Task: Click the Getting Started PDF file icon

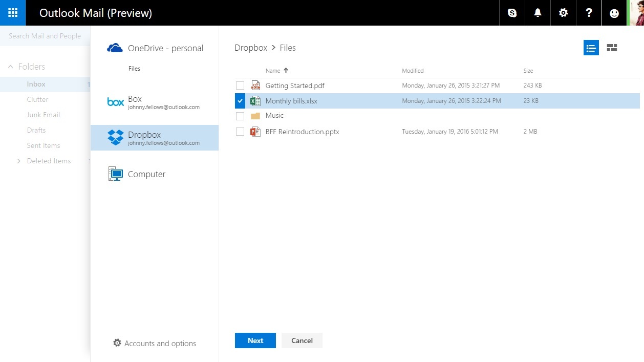Action: (255, 86)
